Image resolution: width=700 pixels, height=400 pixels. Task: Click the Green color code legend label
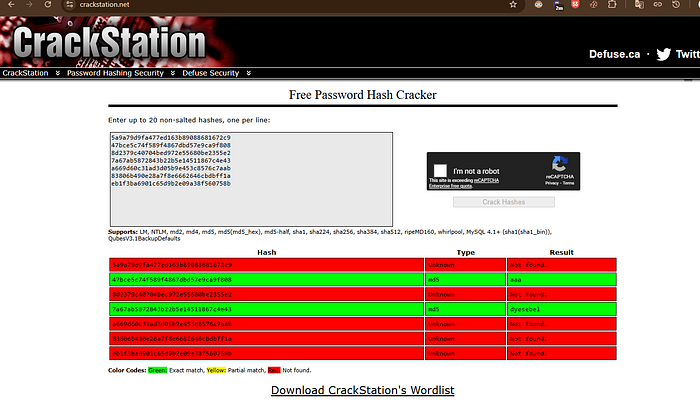click(158, 370)
